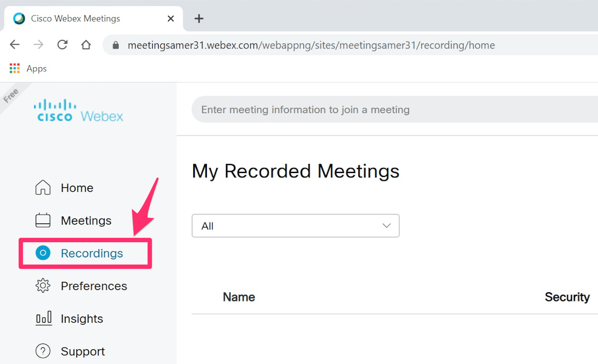This screenshot has height=364, width=598.
Task: View Insights via bar chart icon
Action: pos(43,318)
